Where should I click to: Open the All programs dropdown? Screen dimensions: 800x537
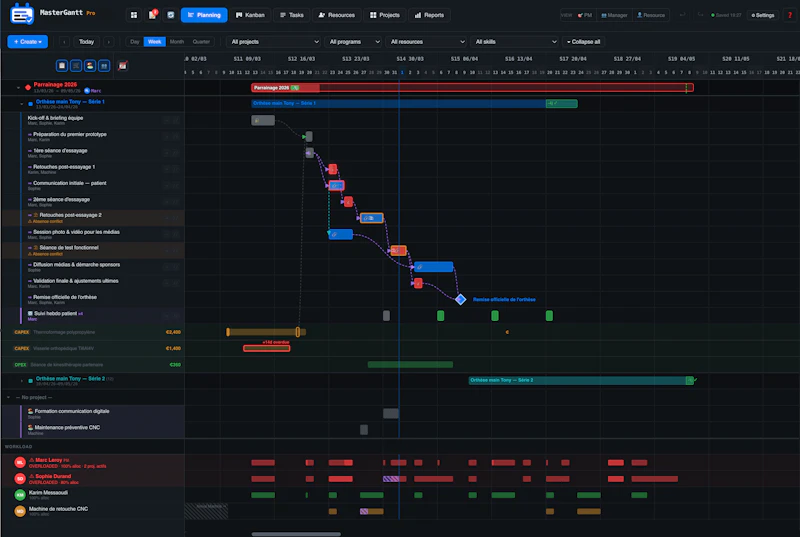(354, 42)
